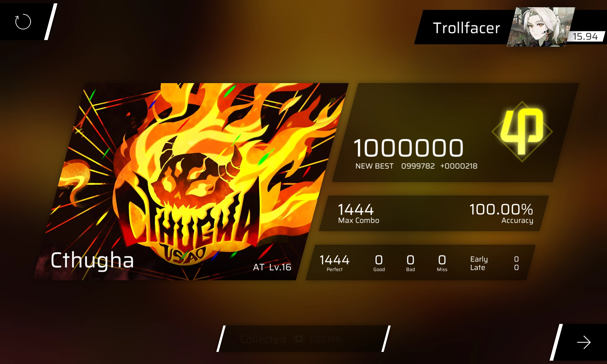This screenshot has height=364, width=607.
Task: Click the 1000000 score number
Action: click(409, 148)
